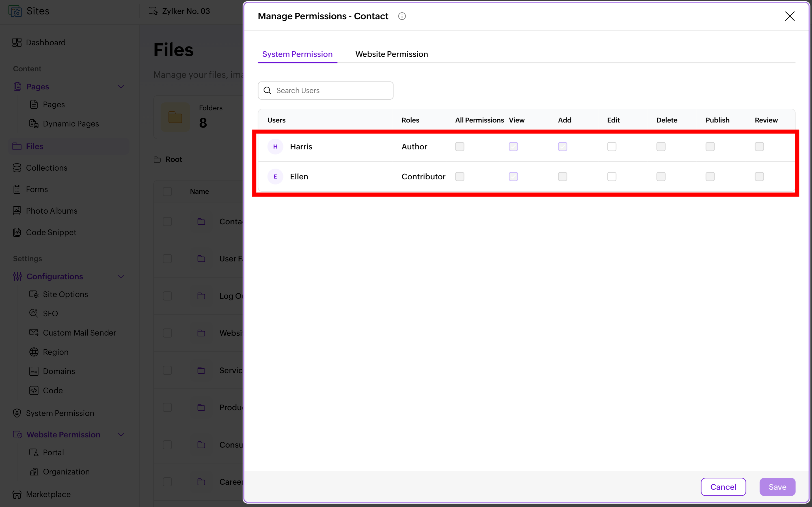Open Portal under Website Permission
Viewport: 812px width, 507px height.
coord(53,452)
